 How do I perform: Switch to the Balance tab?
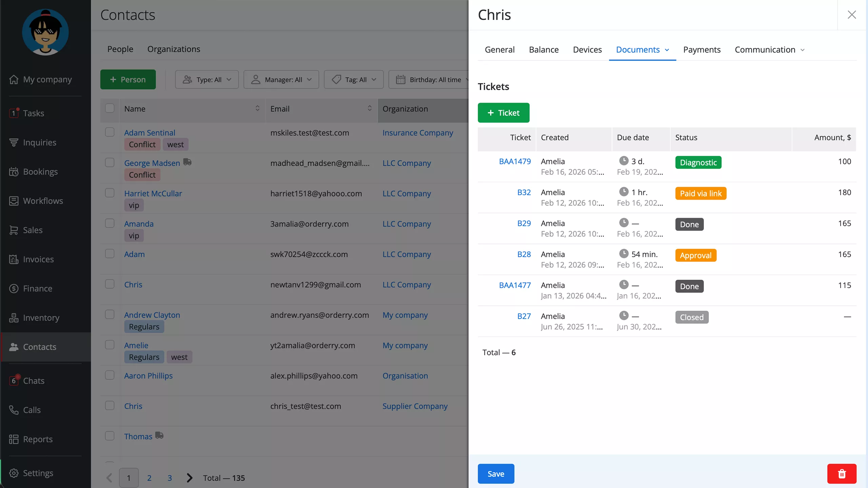point(543,49)
